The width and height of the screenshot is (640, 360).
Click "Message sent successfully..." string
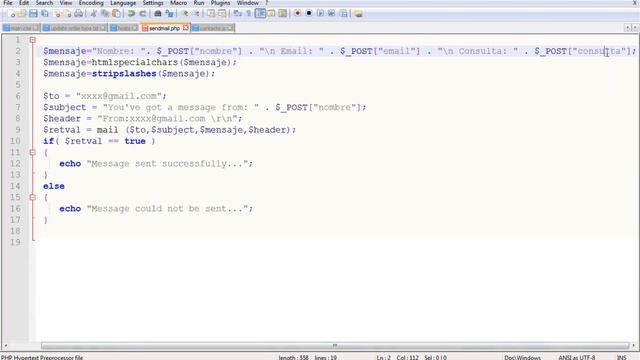coord(167,163)
